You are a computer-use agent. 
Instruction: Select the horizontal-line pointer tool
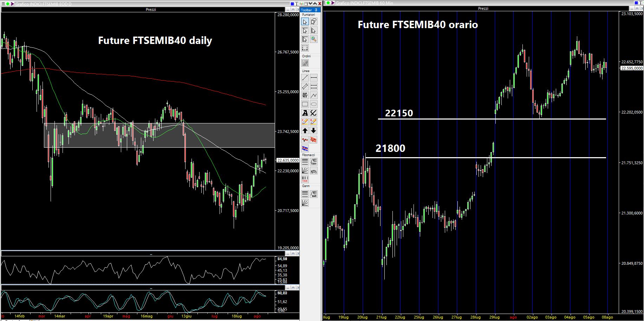tap(305, 31)
